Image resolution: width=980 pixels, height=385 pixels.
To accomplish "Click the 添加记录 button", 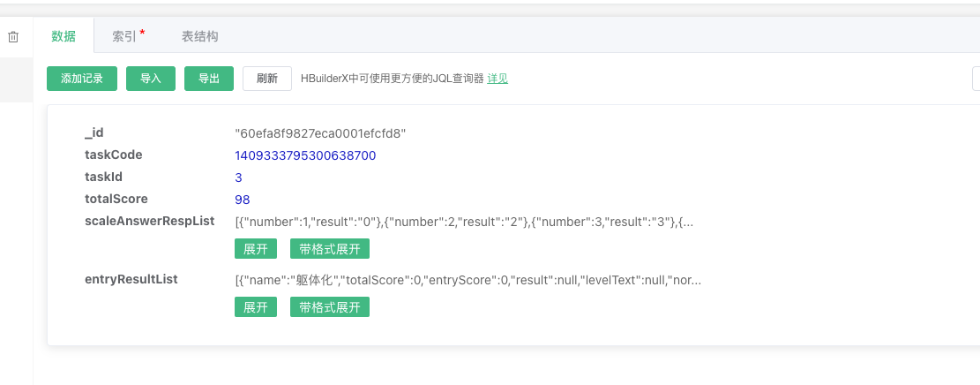I will tap(82, 79).
